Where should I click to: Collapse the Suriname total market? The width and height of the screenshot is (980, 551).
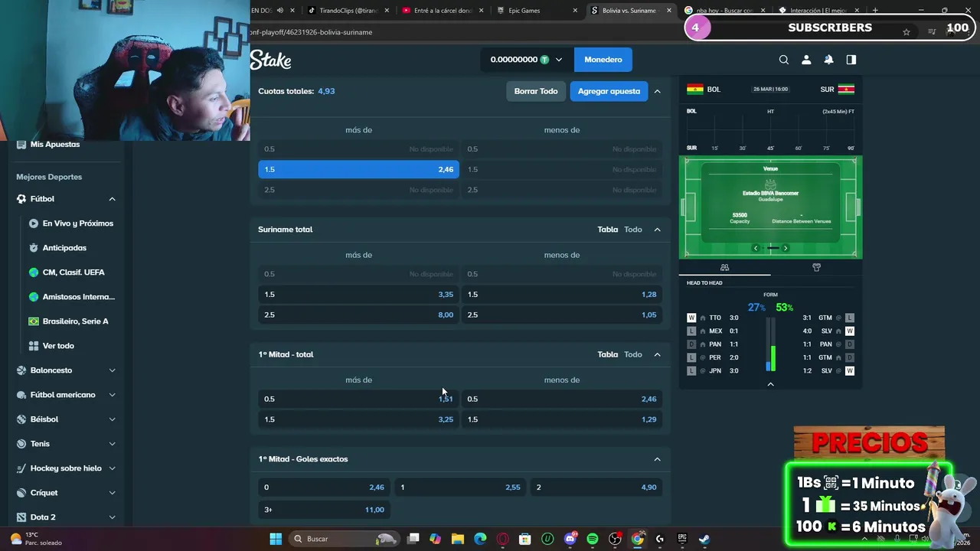(x=657, y=230)
